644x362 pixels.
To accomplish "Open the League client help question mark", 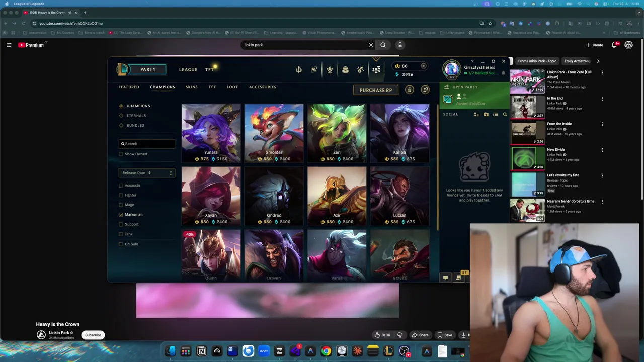I will click(472, 61).
